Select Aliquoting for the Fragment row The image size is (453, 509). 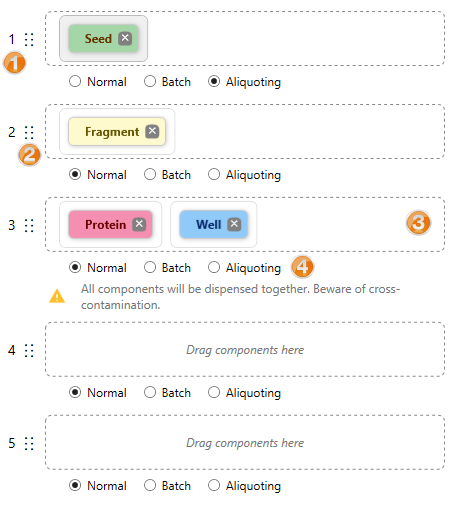tap(214, 174)
